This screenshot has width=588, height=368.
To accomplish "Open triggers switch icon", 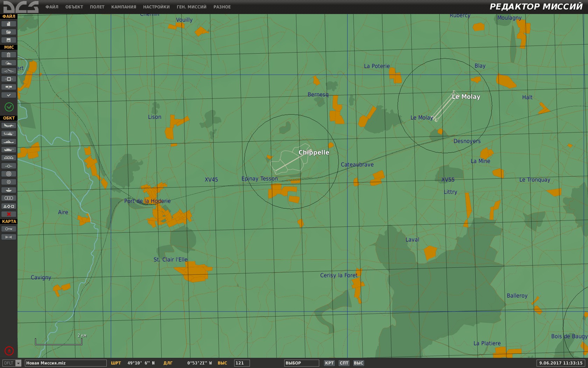I will 9,71.
